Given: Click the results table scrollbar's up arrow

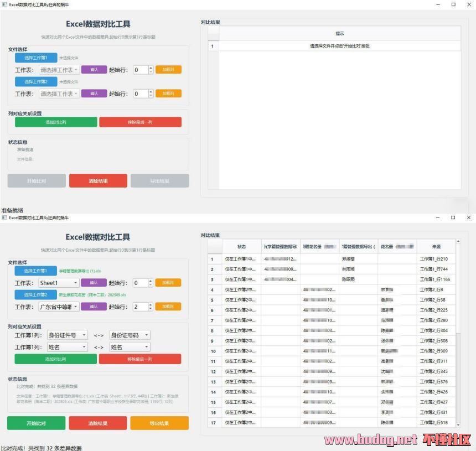Looking at the screenshot, I should click(x=458, y=242).
